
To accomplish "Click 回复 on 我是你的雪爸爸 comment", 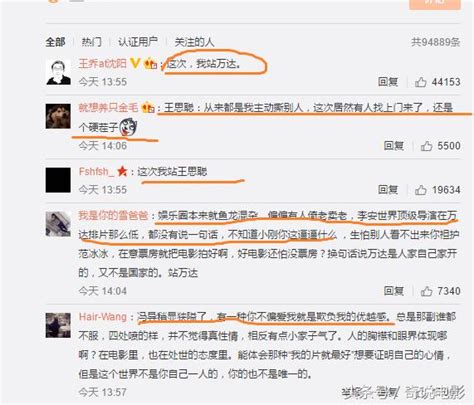I will click(x=394, y=291).
